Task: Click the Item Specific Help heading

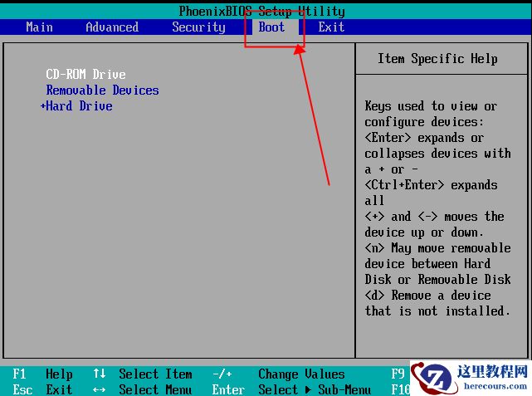Action: click(437, 59)
